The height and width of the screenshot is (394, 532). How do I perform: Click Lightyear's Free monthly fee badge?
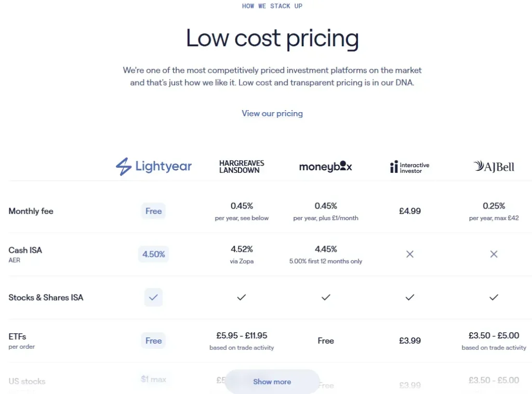click(153, 211)
